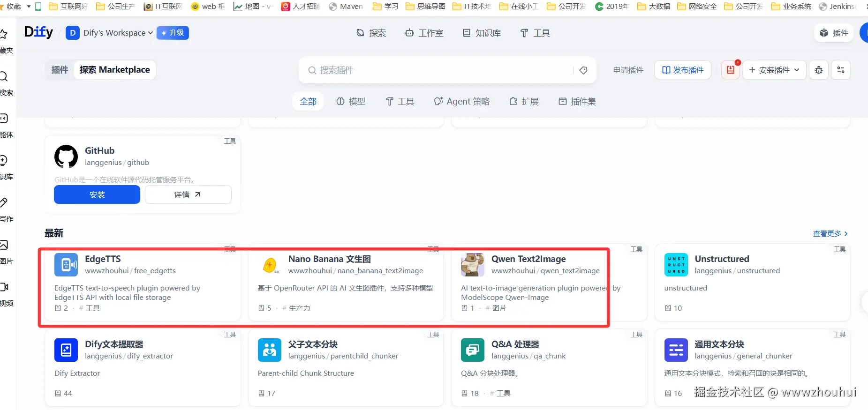
Task: Open the 2019年 bookmark
Action: click(612, 6)
